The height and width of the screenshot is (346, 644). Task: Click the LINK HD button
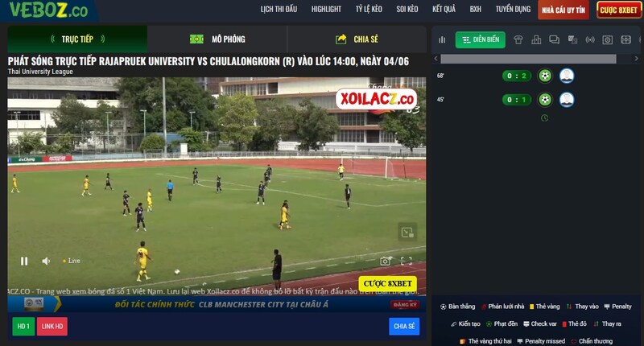click(x=52, y=327)
